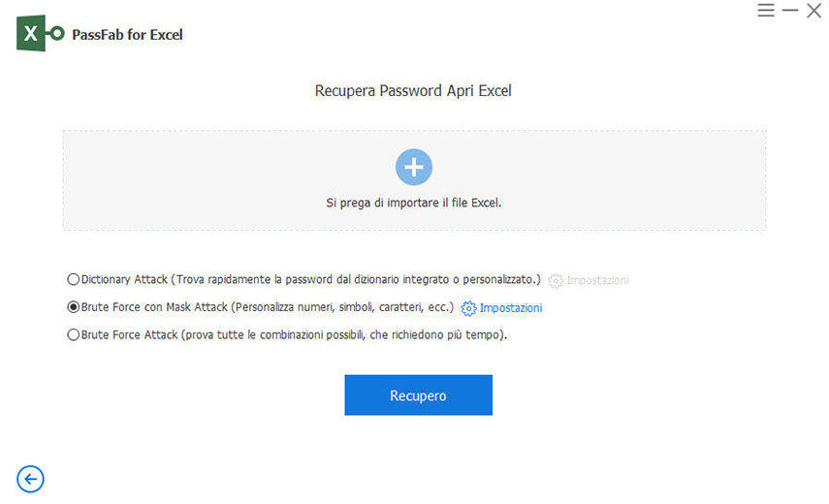The width and height of the screenshot is (829, 504).
Task: Minimize the PassFab window
Action: 790,11
